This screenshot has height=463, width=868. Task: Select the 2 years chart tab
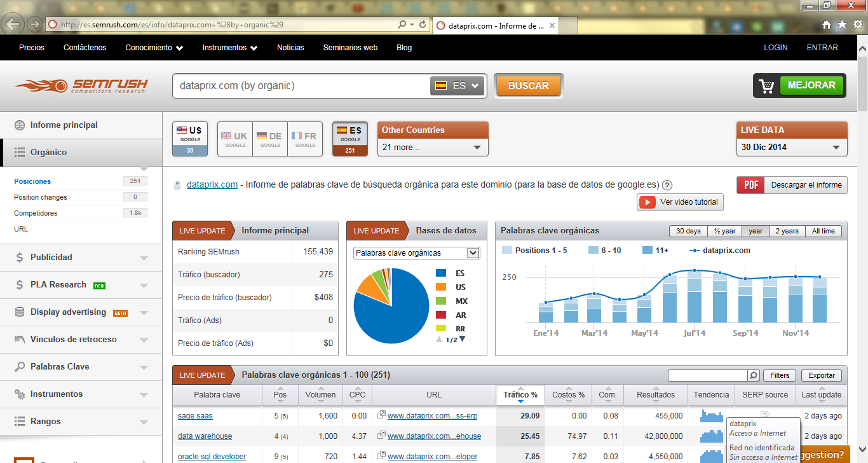(x=787, y=231)
